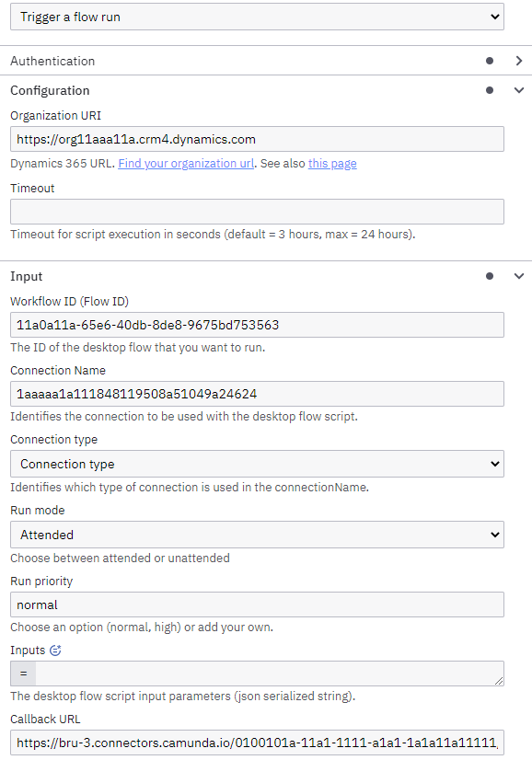
Task: Click the status dot next to Input
Action: click(x=489, y=276)
